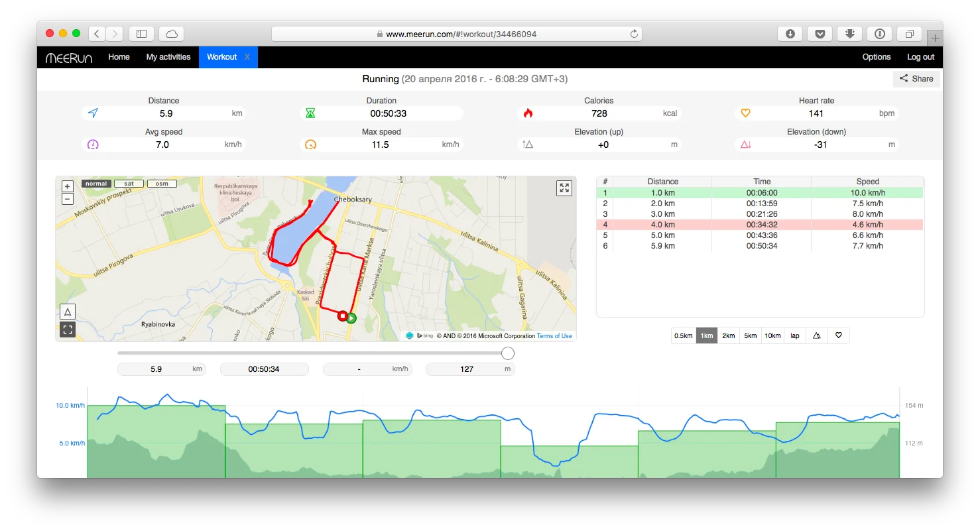Image resolution: width=980 pixels, height=531 pixels.
Task: Click the 127 m elevation field below map
Action: pos(470,369)
